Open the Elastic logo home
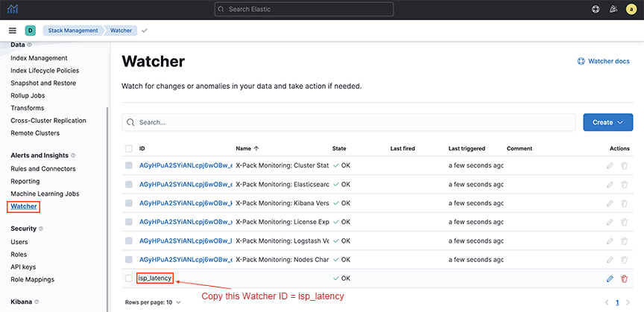Viewport: 644px width, 312px height. pos(13,9)
